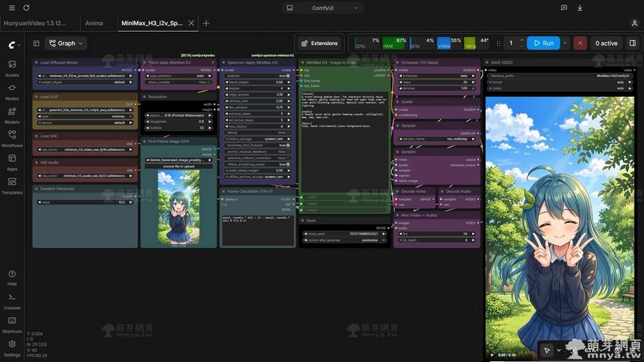Open history_storage system_ram combo

tap(257, 139)
